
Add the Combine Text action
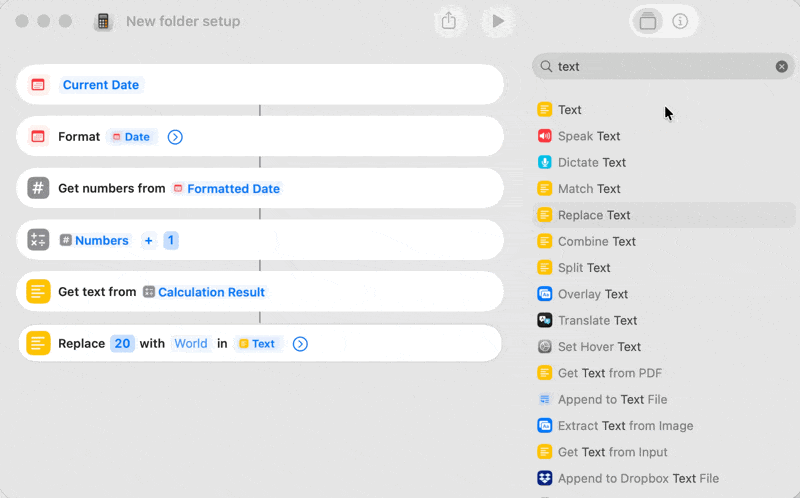click(x=663, y=241)
